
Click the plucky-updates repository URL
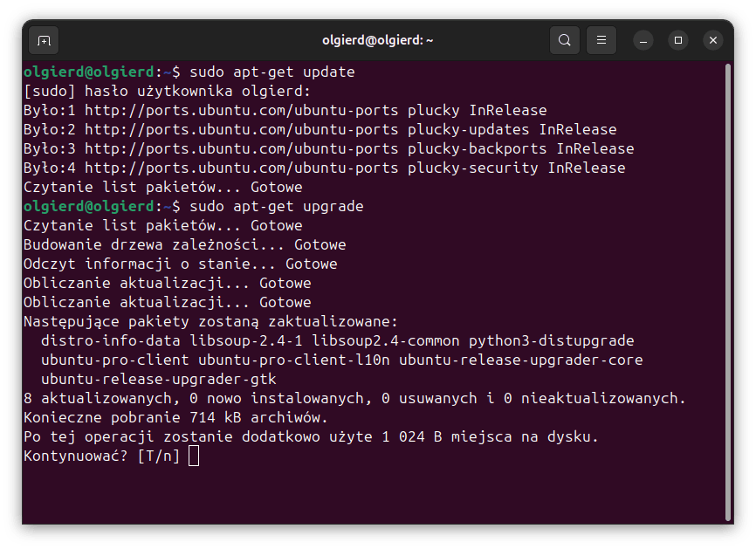tap(241, 129)
